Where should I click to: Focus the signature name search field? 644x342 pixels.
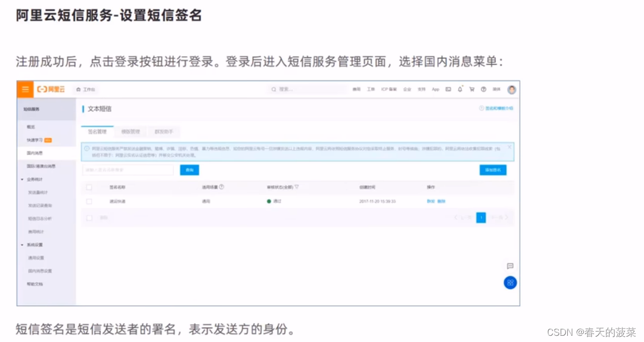(x=128, y=170)
